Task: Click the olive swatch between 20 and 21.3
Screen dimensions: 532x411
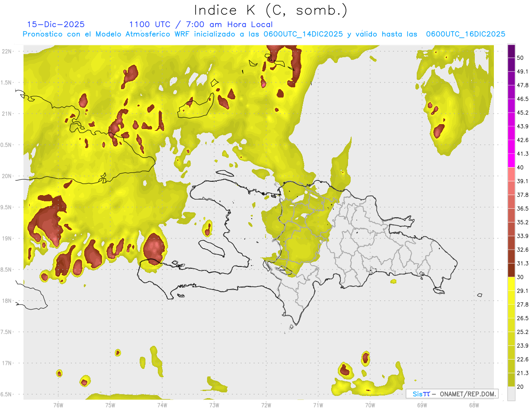Action: [511, 380]
